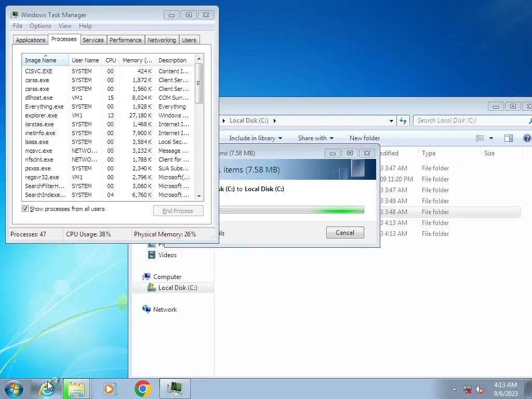Switch to the Users tab
Screen dimensions: 532x399
189,40
